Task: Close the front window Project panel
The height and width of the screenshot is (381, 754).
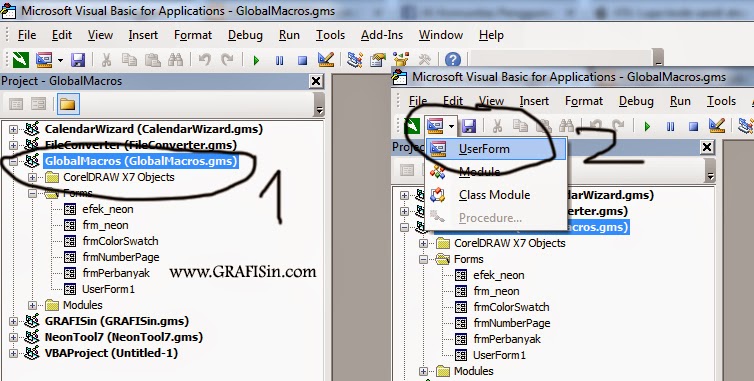Action: (x=707, y=147)
